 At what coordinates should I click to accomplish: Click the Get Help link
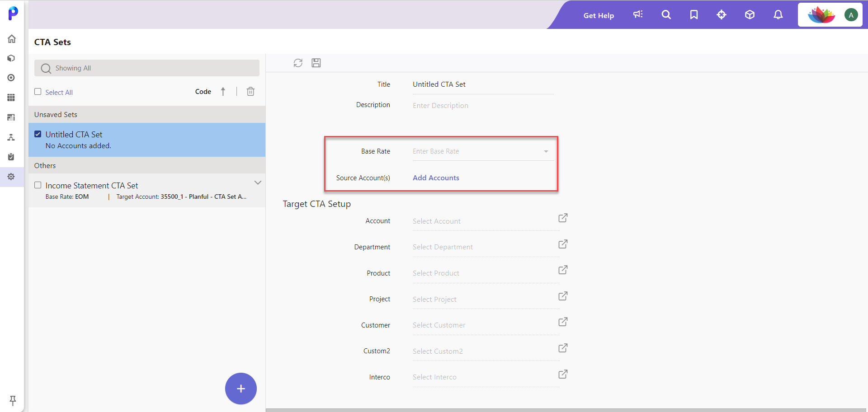(x=599, y=15)
